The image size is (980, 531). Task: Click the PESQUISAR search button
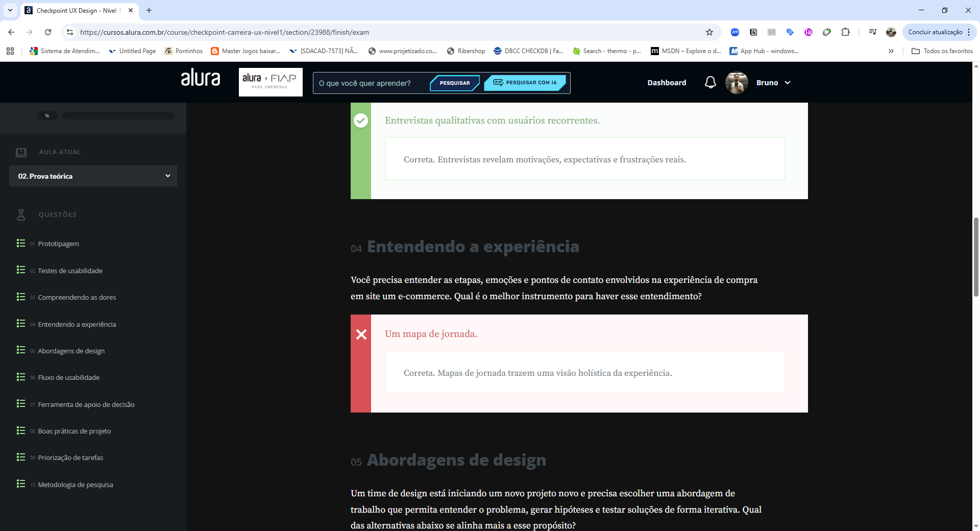454,83
